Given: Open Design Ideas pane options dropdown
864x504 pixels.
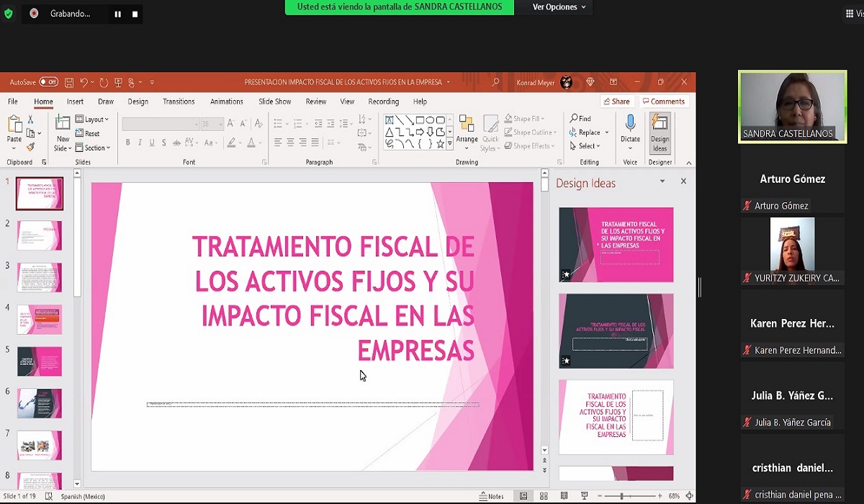Looking at the screenshot, I should click(x=662, y=181).
